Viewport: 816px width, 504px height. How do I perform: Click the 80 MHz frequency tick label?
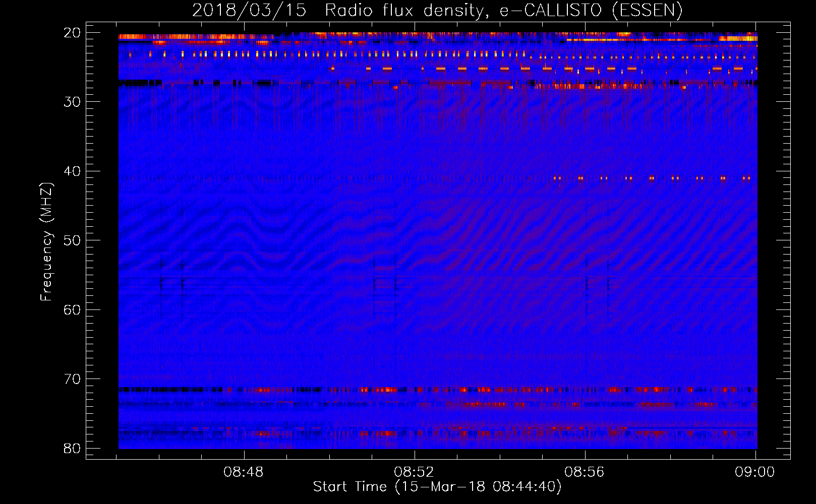point(72,448)
